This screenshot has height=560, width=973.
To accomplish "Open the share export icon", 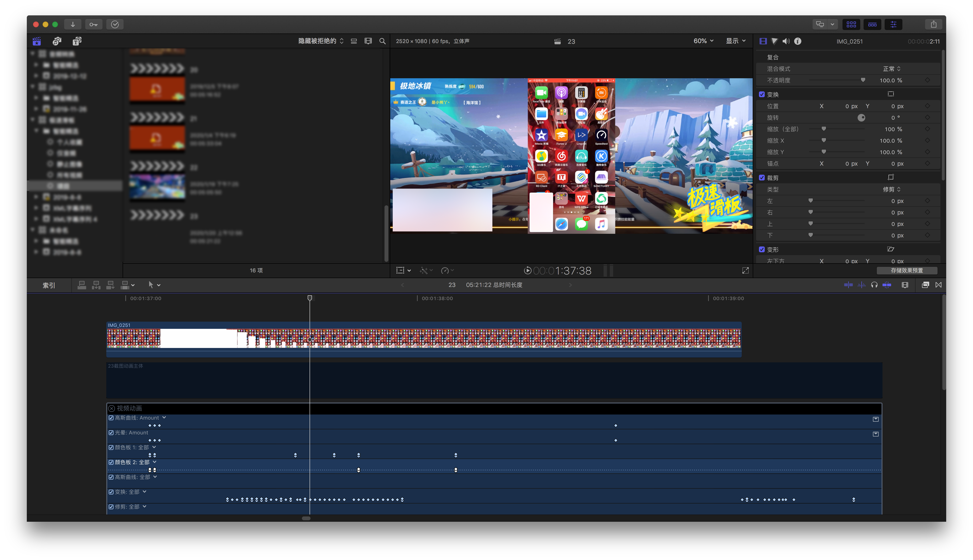I will 933,24.
